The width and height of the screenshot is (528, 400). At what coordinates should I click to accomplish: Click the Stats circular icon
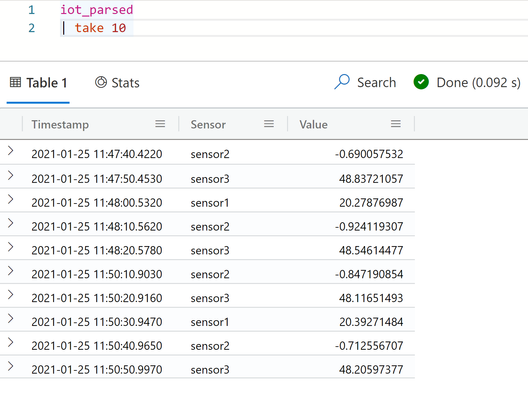(101, 82)
